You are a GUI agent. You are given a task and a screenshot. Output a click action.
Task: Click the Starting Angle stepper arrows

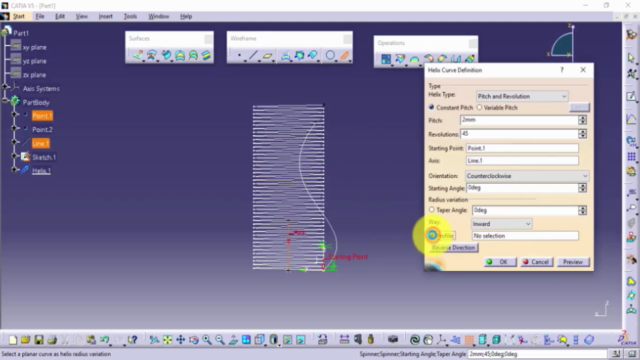point(582,188)
